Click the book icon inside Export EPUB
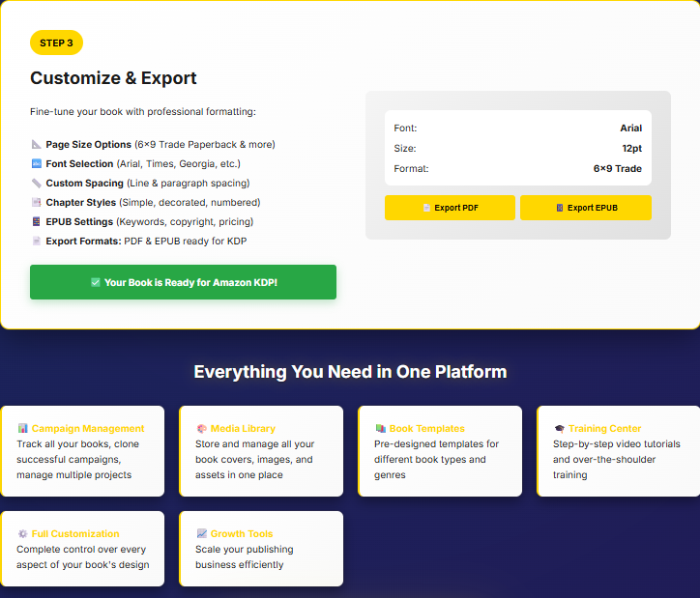The image size is (700, 598). pos(560,208)
